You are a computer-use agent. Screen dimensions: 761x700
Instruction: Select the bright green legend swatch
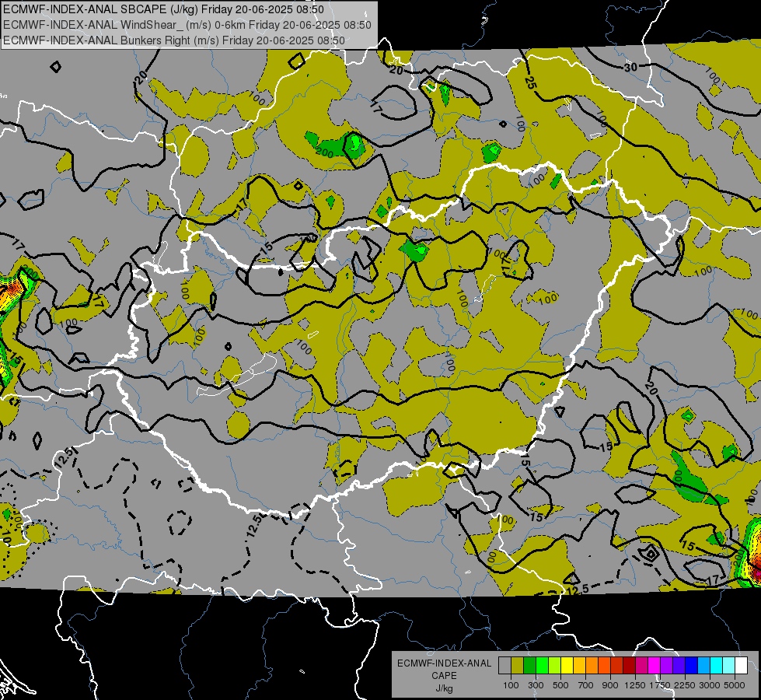[x=542, y=665]
